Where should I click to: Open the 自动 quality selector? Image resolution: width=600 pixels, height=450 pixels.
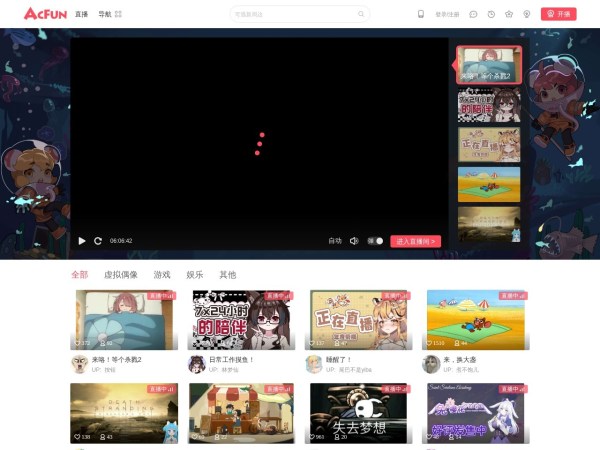[x=335, y=241]
